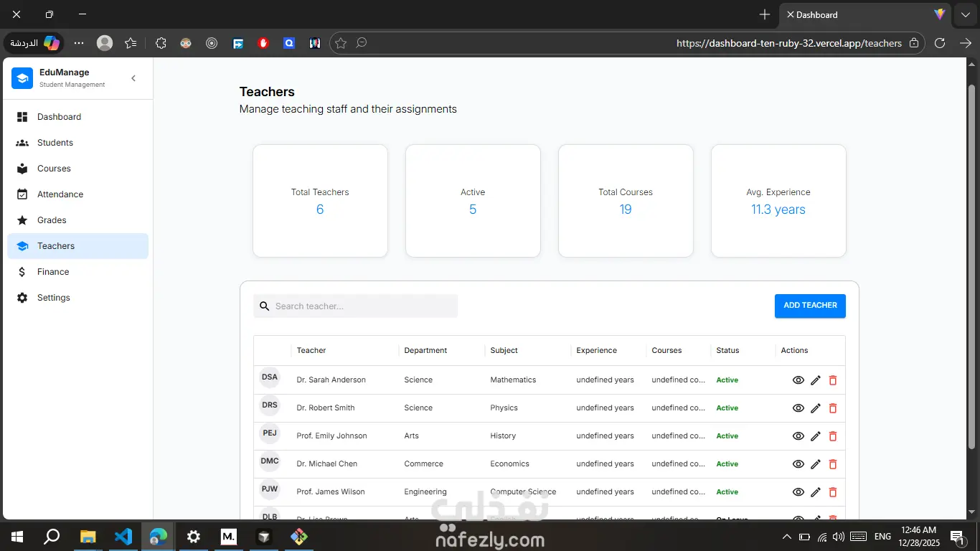Sort by the Status column header
The image size is (980, 551).
coord(727,351)
